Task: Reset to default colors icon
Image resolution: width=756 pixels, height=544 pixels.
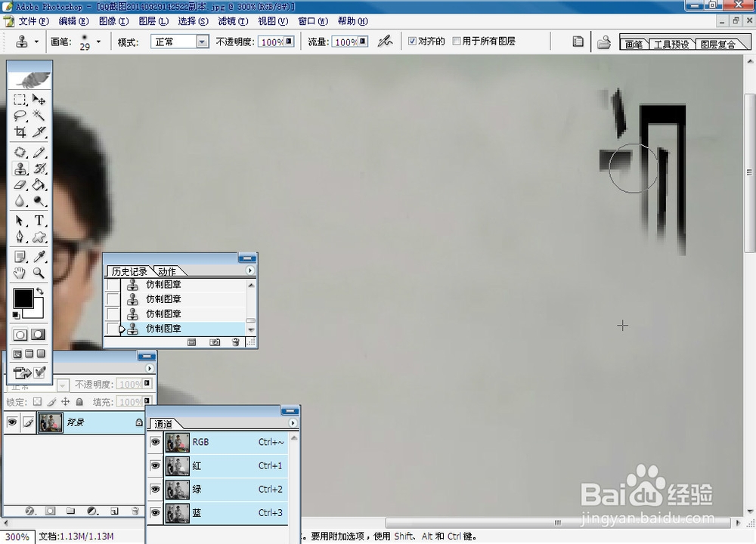Action: 16,315
